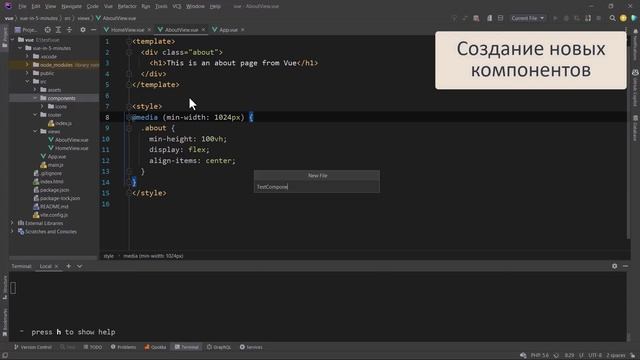This screenshot has height=360, width=640.
Task: Click the disabled Run arrow in toolbar
Action: (x=555, y=18)
